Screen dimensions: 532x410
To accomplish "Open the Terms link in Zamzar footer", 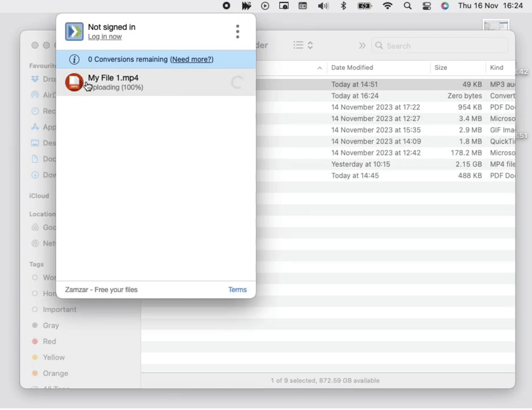I will click(237, 290).
